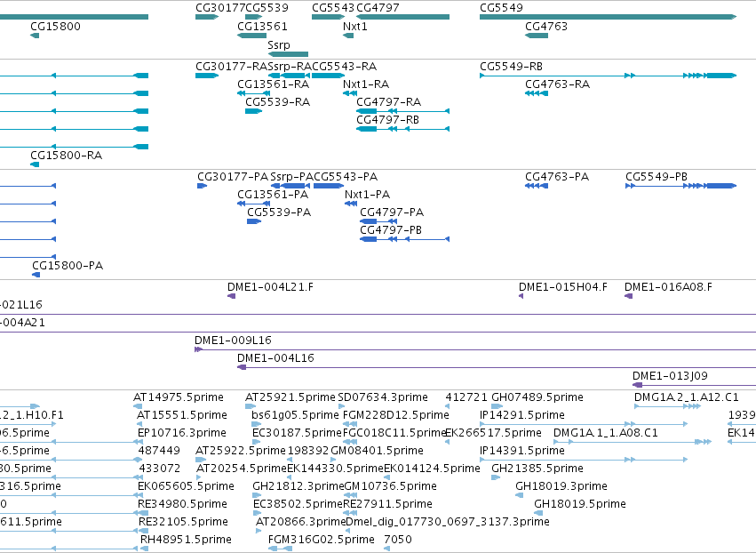Click the CG4763-RA transcript label
The width and height of the screenshot is (756, 553).
[557, 84]
